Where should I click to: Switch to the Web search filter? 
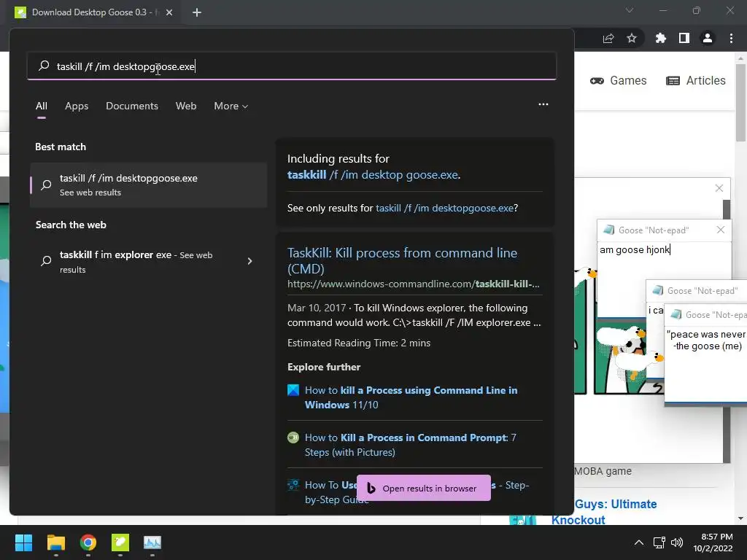186,106
